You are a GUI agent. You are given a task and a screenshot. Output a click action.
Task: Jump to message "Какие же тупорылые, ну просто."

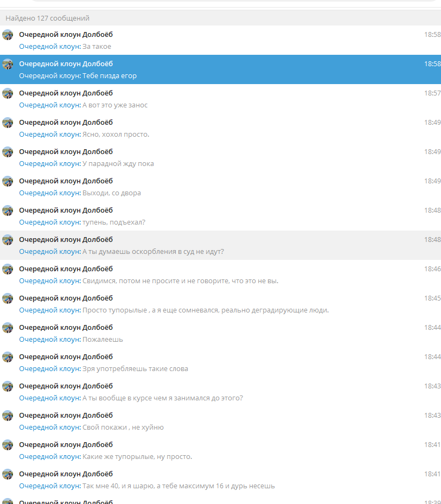(x=220, y=450)
